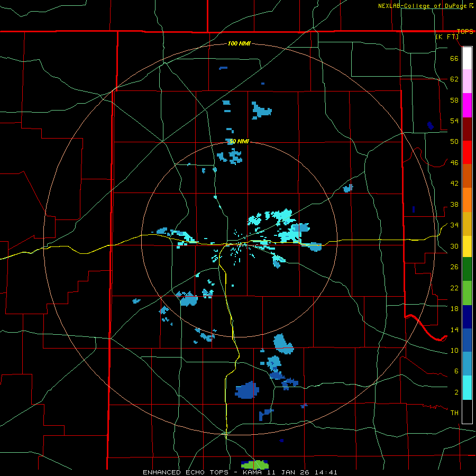This screenshot has width=476, height=476.
Task: Select the '38' legend label
Action: click(x=454, y=205)
